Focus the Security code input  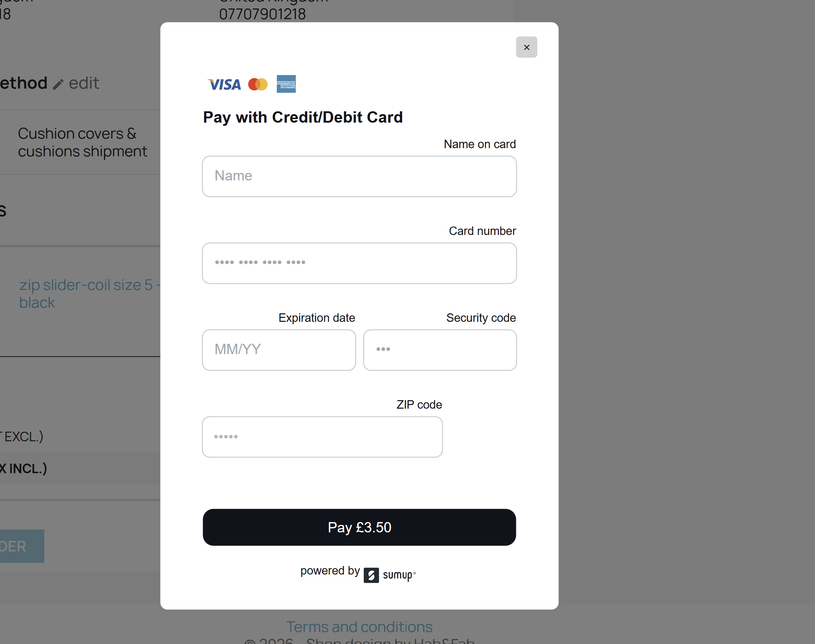[439, 349]
